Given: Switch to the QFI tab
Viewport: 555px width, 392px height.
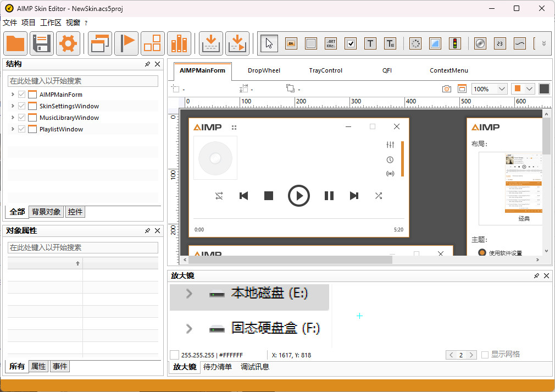Looking at the screenshot, I should point(387,70).
